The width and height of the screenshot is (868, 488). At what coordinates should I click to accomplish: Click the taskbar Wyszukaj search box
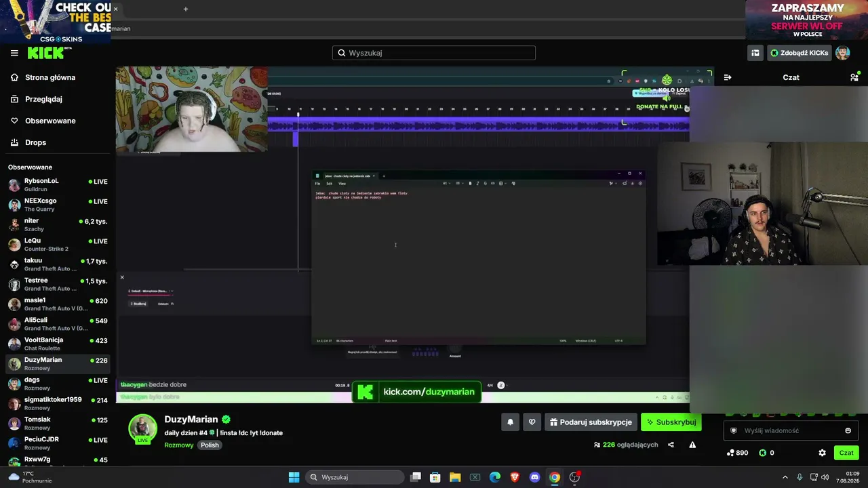pos(355,477)
